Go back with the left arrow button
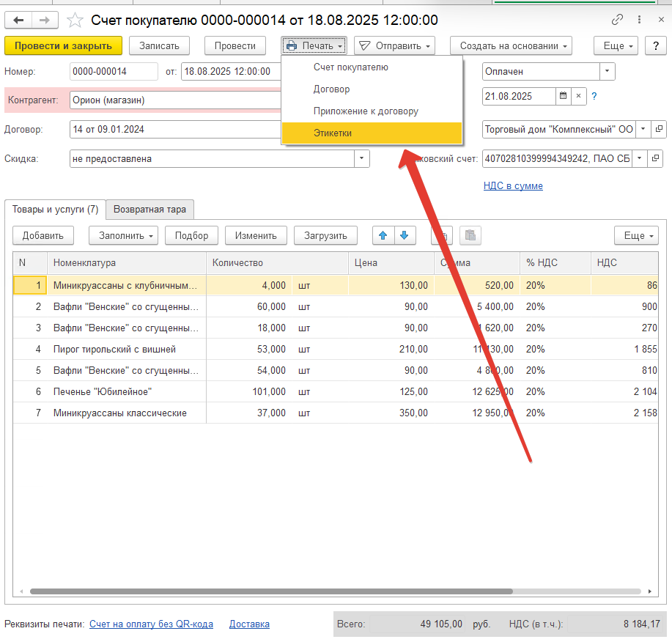Viewport: 672px width, 642px height. point(18,20)
